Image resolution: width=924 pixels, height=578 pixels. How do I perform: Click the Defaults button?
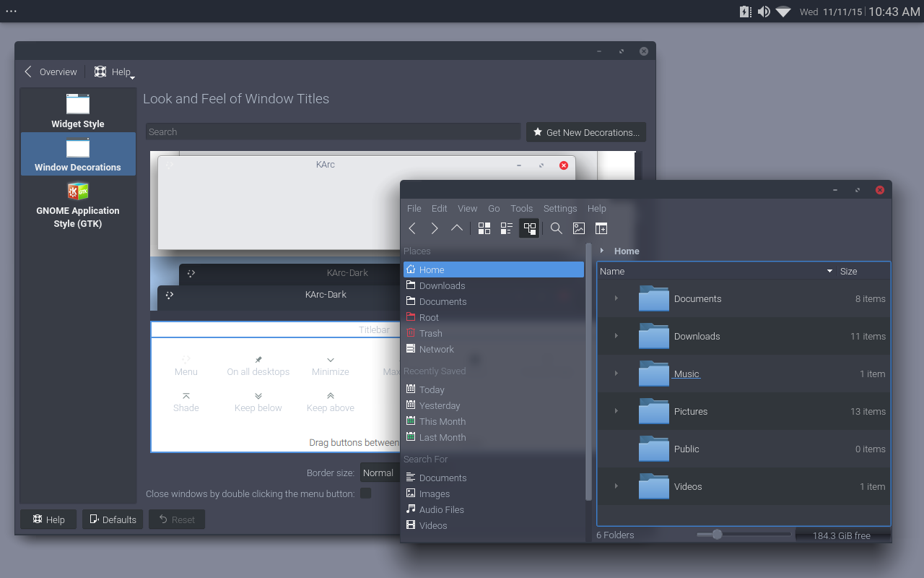coord(112,519)
